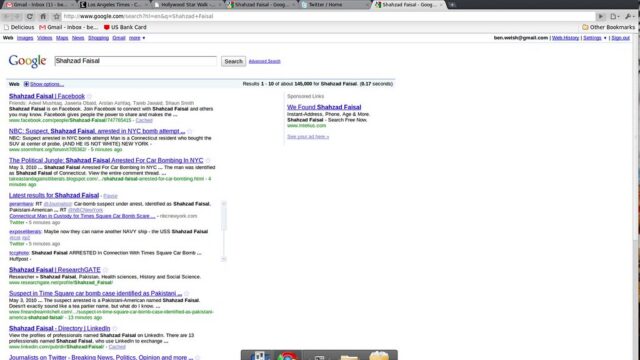This screenshot has height=360, width=640.
Task: Click the Sign out link
Action: (620, 38)
